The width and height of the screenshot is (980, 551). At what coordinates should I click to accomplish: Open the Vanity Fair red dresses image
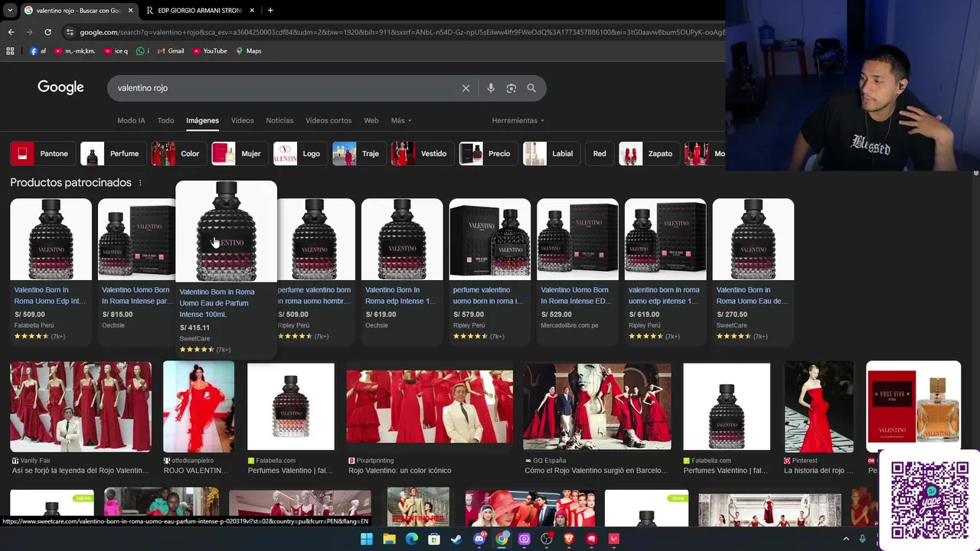point(80,406)
